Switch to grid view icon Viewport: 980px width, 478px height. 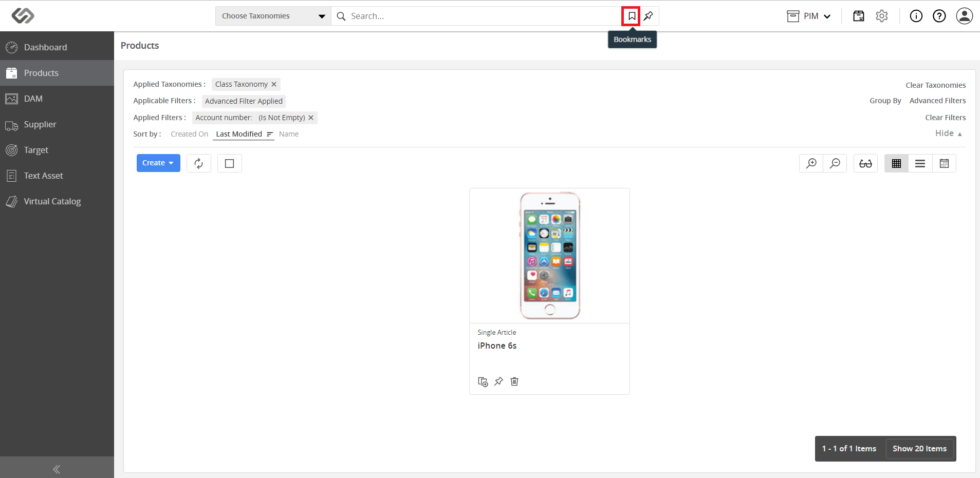point(896,163)
